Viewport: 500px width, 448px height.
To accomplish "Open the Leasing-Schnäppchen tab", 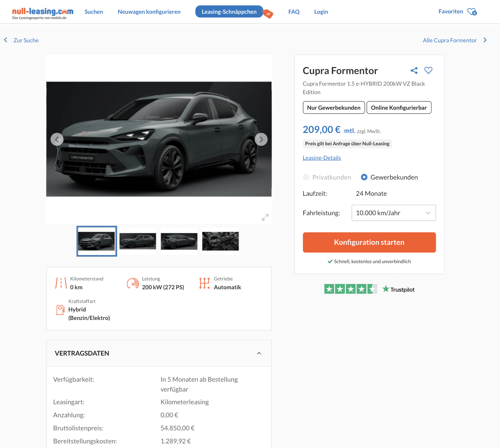I will click(x=229, y=12).
